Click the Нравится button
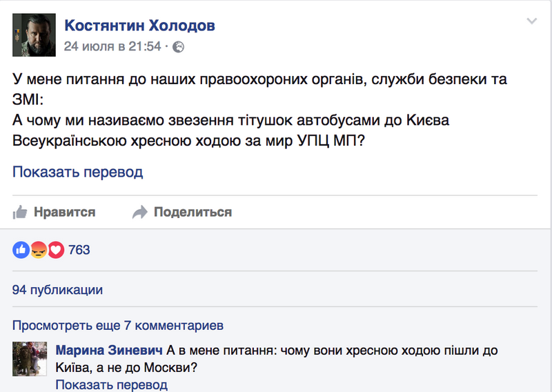The width and height of the screenshot is (552, 392). [55, 212]
